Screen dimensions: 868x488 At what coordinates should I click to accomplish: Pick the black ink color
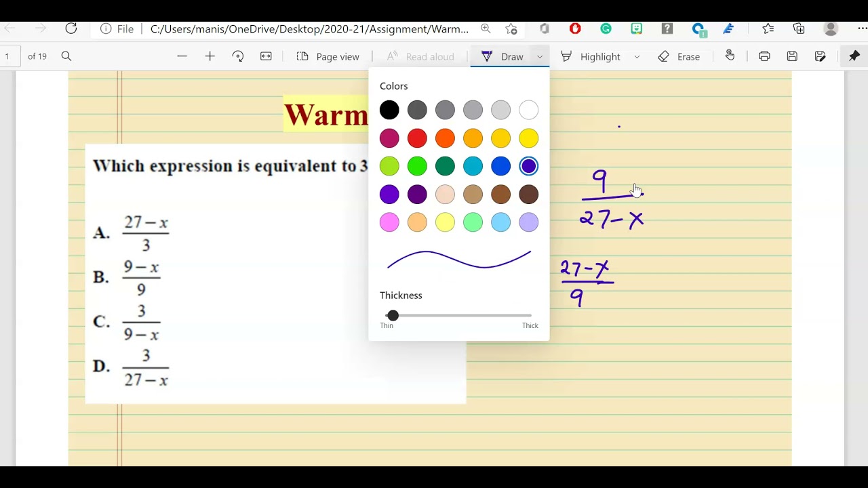pyautogui.click(x=389, y=110)
